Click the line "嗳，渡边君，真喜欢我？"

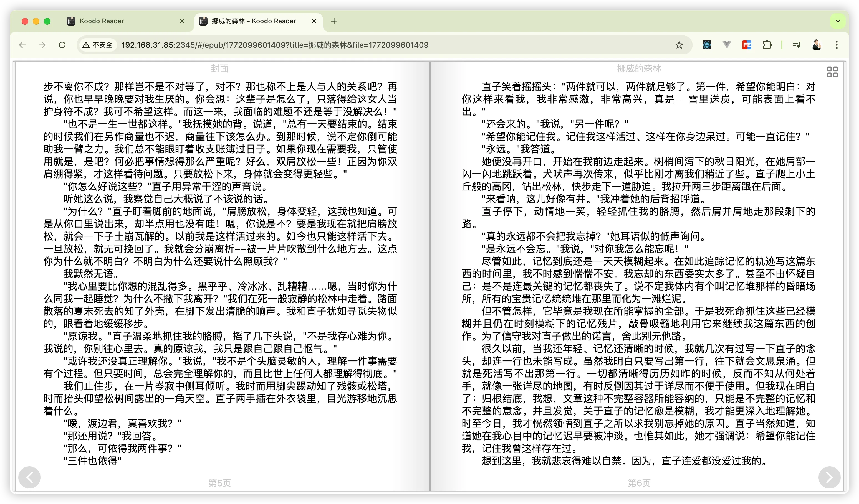point(122,424)
